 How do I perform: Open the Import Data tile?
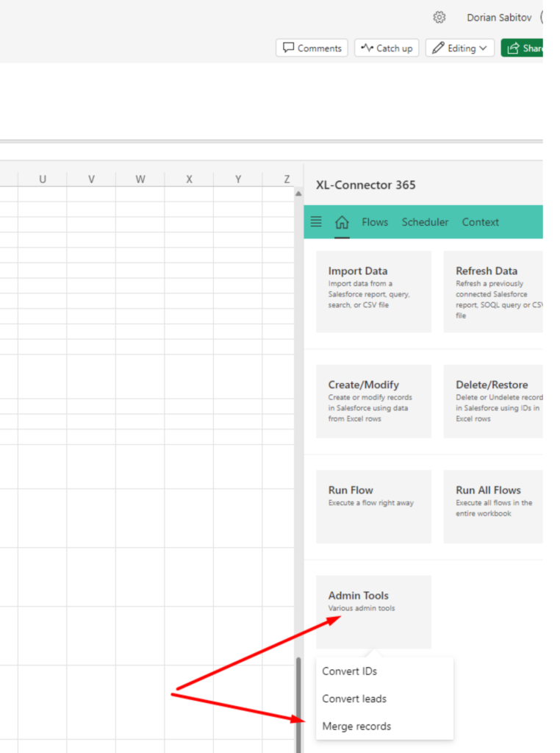pos(373,291)
